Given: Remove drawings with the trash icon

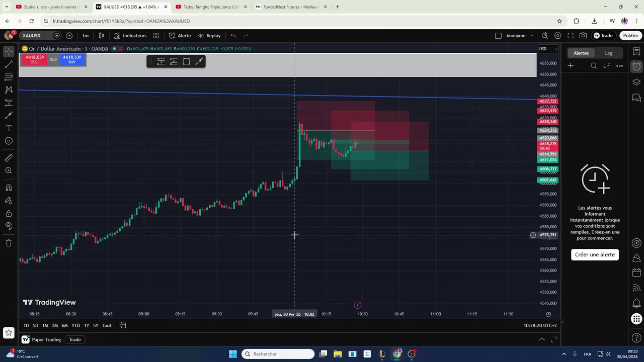Looking at the screenshot, I should pyautogui.click(x=9, y=243).
